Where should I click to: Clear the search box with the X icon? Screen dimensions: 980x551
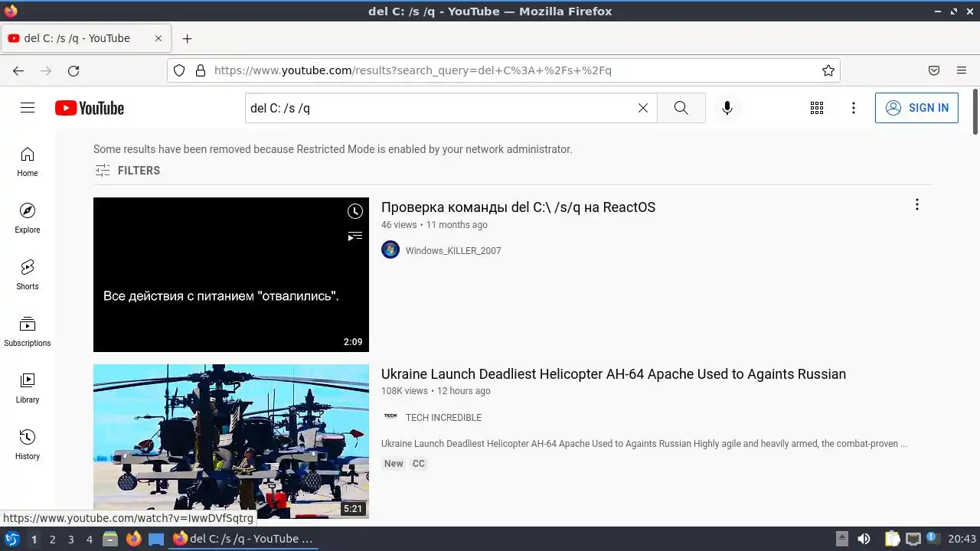click(643, 108)
